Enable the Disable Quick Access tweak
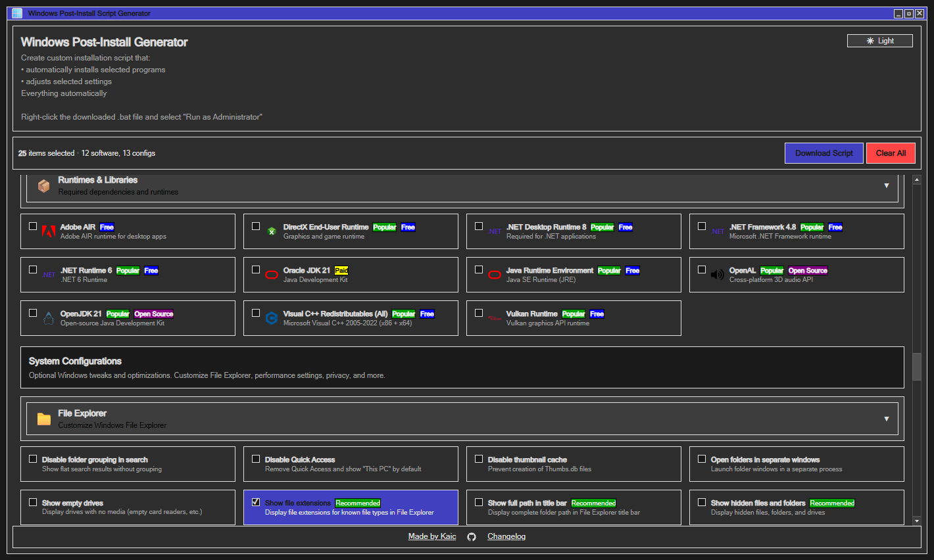 pos(256,458)
